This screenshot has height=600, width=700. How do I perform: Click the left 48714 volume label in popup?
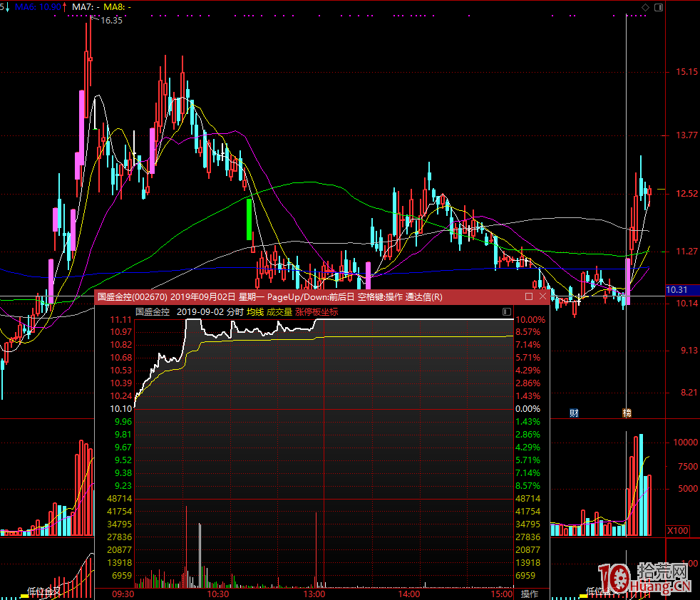coord(120,498)
